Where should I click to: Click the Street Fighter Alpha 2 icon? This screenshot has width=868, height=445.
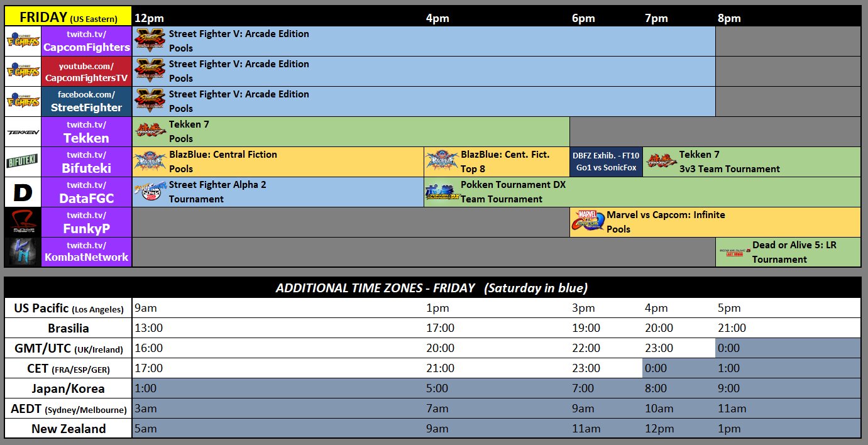pyautogui.click(x=151, y=192)
